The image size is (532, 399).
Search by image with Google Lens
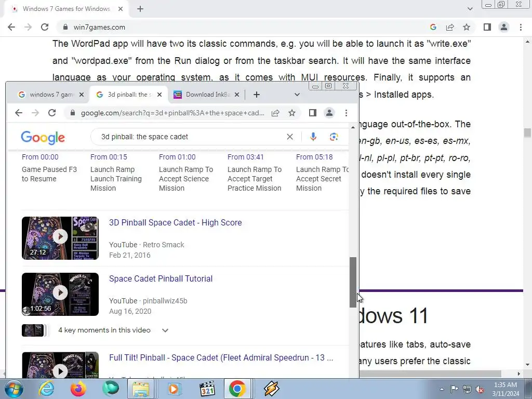pos(334,137)
